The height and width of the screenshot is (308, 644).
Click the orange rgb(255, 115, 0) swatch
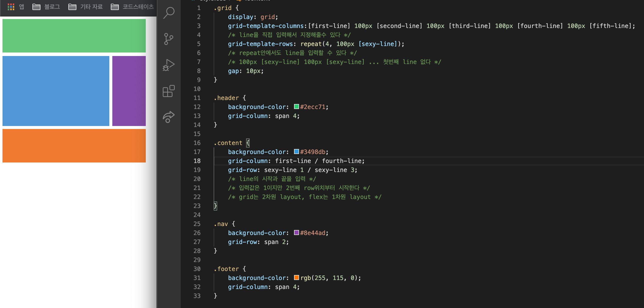click(296, 277)
